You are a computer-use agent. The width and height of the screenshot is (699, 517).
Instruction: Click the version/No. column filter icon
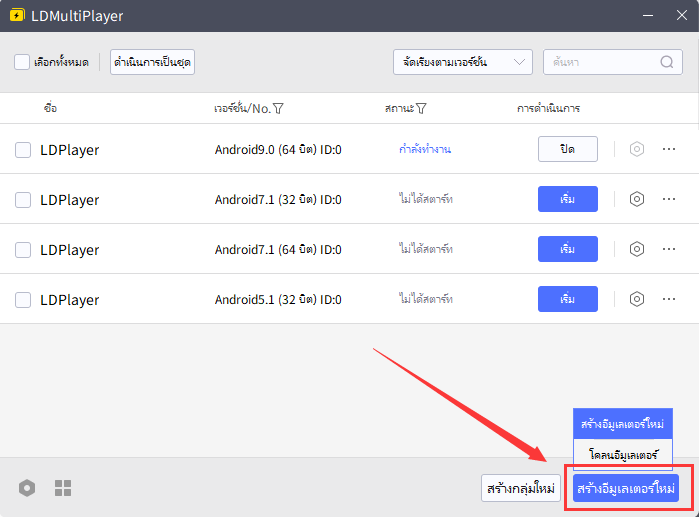278,108
